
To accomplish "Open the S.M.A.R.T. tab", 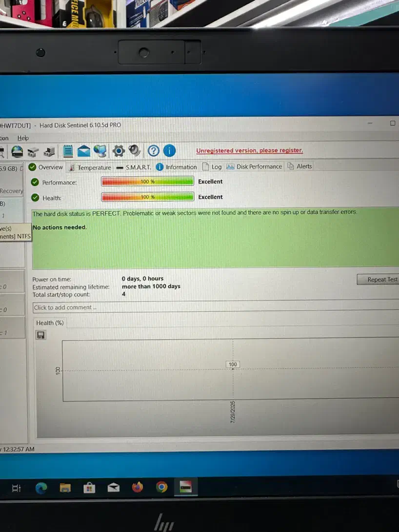I will tap(134, 167).
